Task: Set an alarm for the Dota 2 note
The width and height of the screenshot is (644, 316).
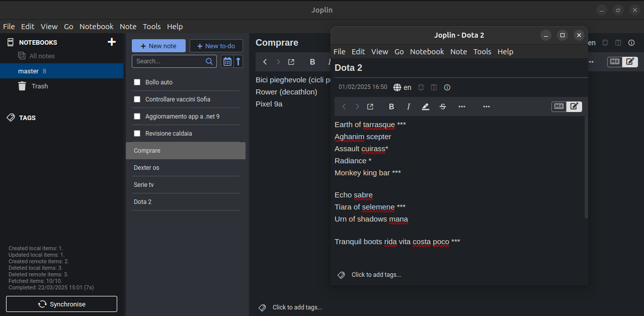Action: [421, 87]
